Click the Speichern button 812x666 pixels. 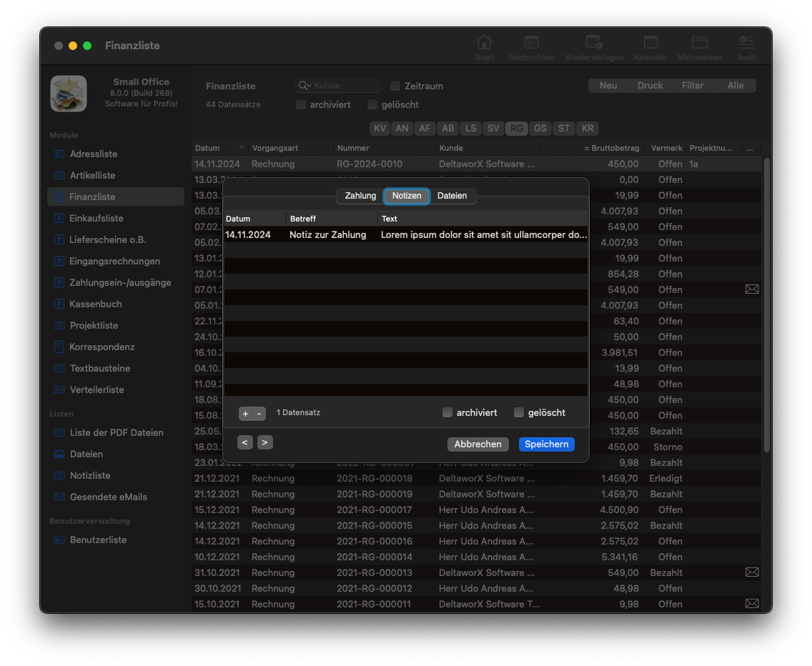tap(546, 444)
